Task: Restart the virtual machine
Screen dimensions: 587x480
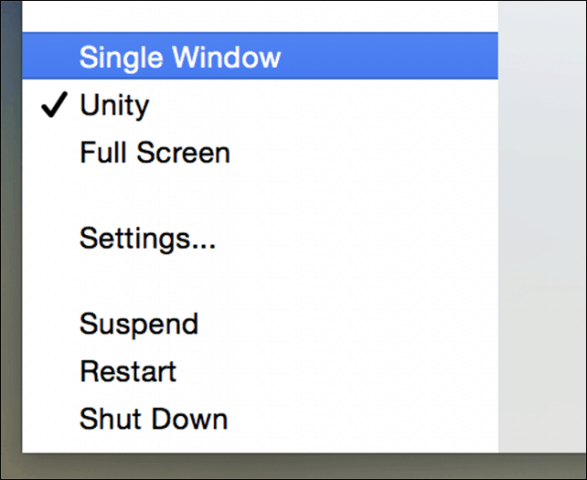Action: (x=260, y=371)
